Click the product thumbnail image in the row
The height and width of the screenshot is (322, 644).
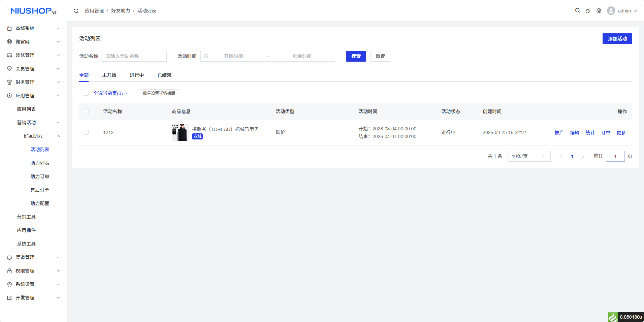pos(180,133)
